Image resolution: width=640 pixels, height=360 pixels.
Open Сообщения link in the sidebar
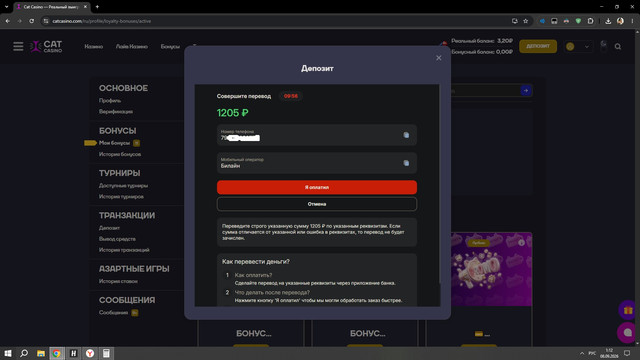tap(113, 313)
